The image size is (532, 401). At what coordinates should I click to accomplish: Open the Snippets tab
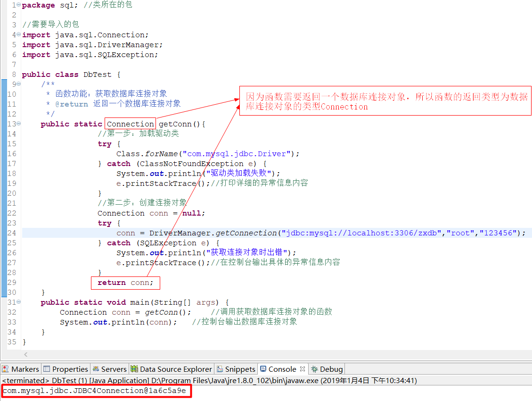(x=236, y=369)
